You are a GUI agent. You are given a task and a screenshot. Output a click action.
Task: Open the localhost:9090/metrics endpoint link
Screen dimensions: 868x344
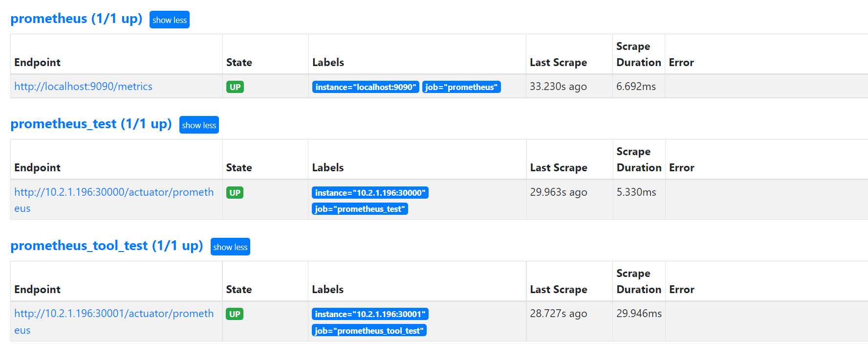point(83,87)
